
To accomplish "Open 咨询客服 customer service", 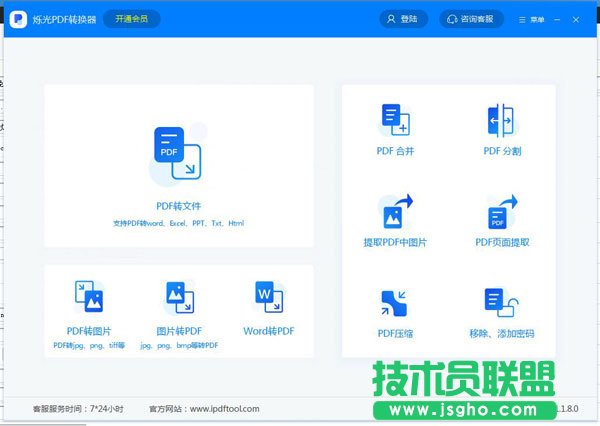I will tap(471, 19).
